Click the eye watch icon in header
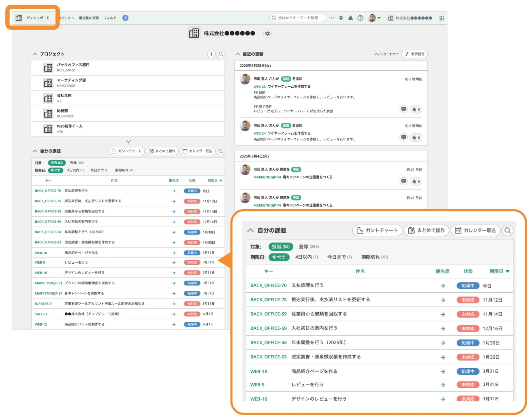Image resolution: width=532 pixels, height=419 pixels. pos(341,18)
